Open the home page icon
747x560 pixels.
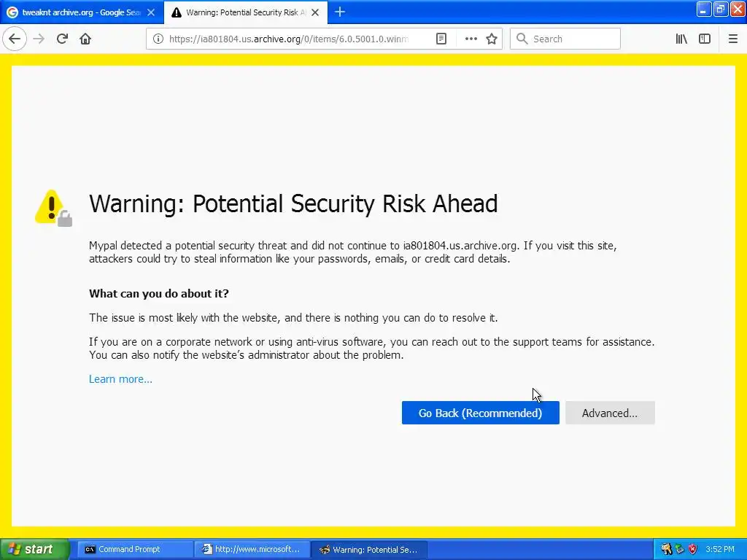click(85, 39)
